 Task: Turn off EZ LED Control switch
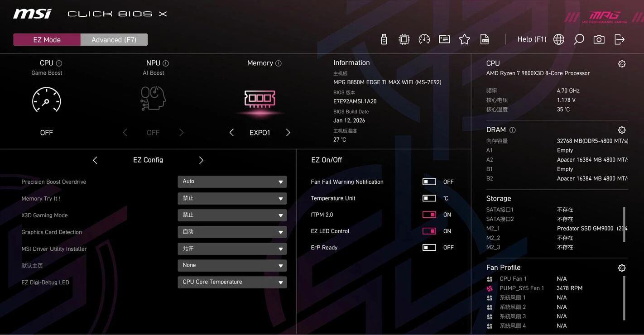click(429, 231)
